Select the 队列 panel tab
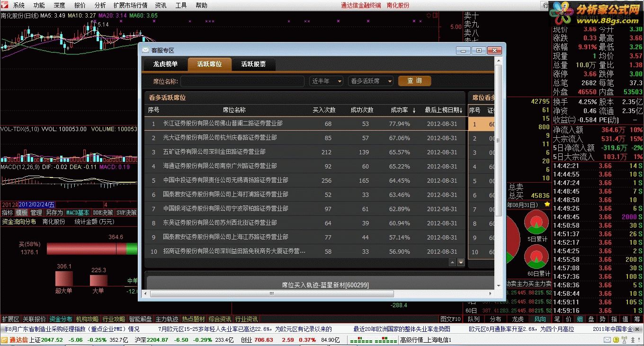 [x=474, y=319]
